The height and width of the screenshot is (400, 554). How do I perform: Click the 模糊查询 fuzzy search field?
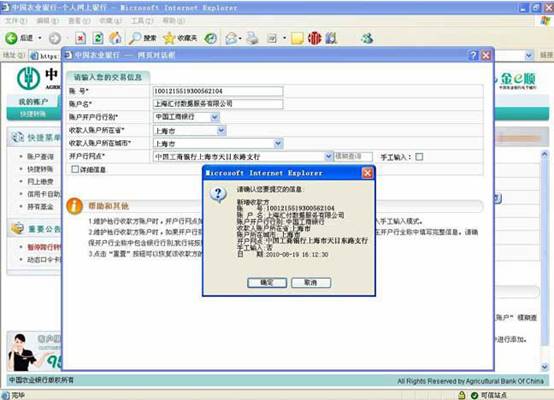pyautogui.click(x=353, y=156)
